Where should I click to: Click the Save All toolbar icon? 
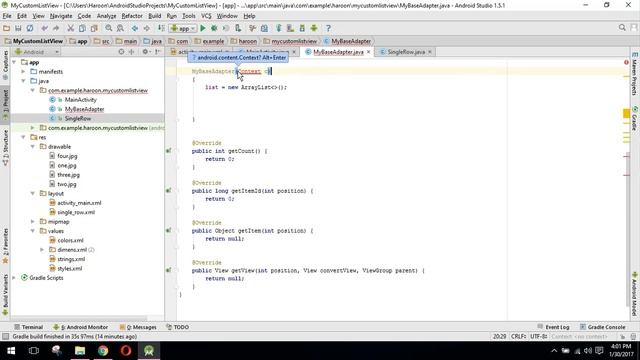coord(18,28)
